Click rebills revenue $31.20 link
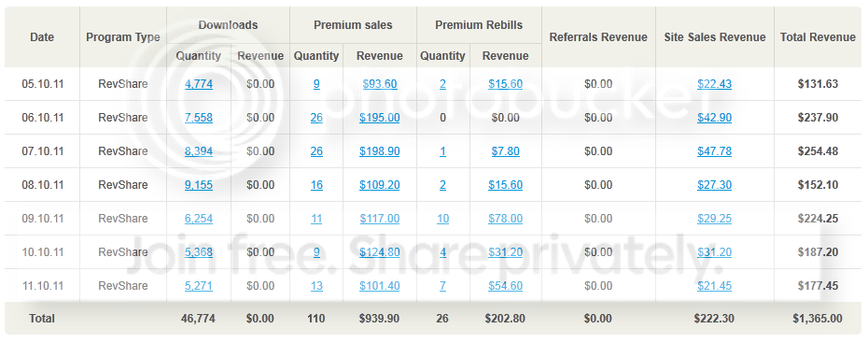Image resolution: width=868 pixels, height=343 pixels. [x=506, y=252]
